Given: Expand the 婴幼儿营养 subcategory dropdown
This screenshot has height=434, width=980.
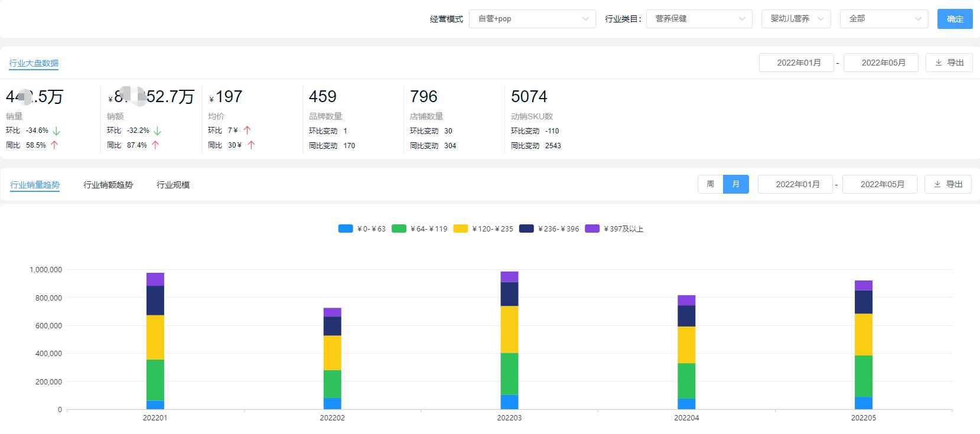Looking at the screenshot, I should 796,19.
